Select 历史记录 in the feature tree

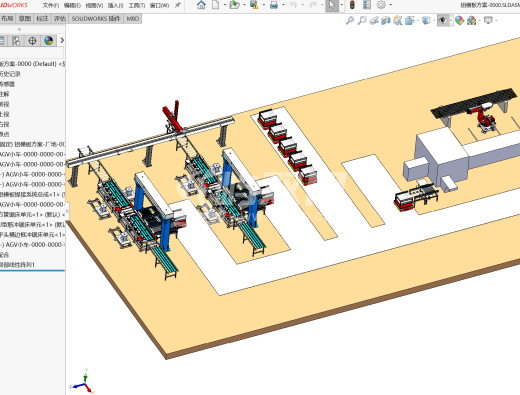10,74
